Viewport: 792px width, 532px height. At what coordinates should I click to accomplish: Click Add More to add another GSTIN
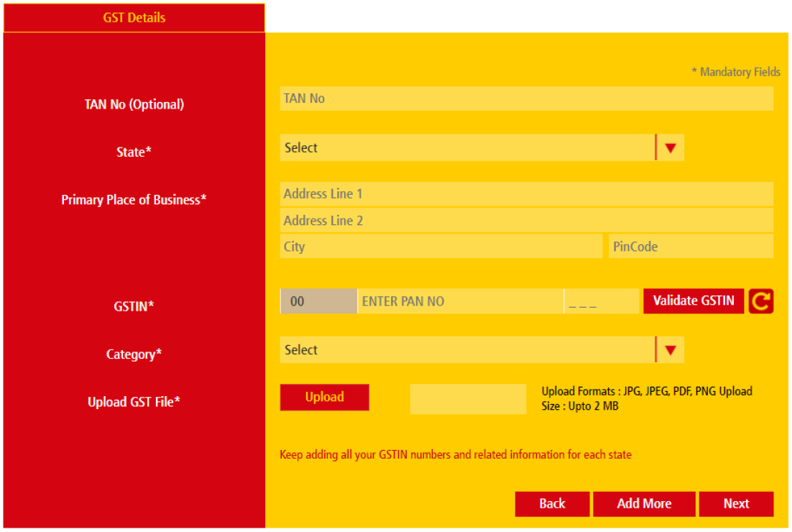click(644, 504)
